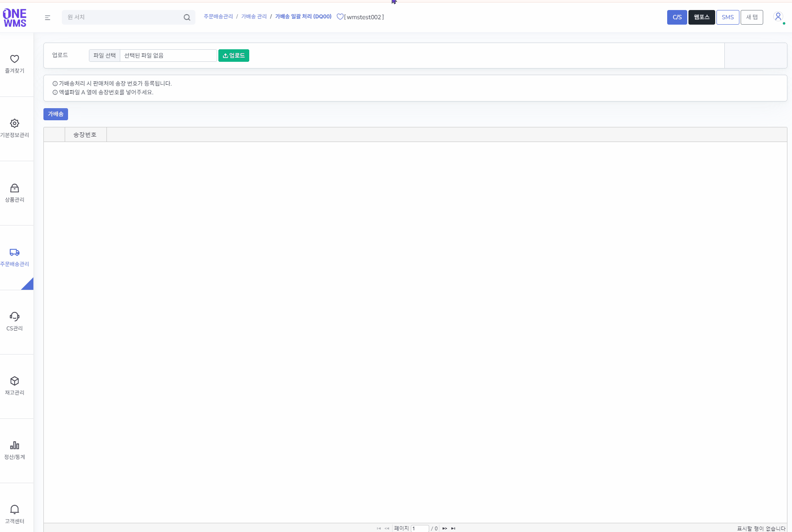Click the 선택된 파일 없음 file field

(168, 56)
